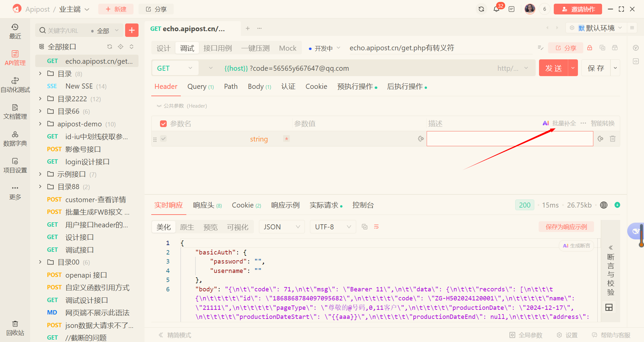This screenshot has height=342, width=644.
Task: Click the refresh sync icon in title bar
Action: click(481, 9)
